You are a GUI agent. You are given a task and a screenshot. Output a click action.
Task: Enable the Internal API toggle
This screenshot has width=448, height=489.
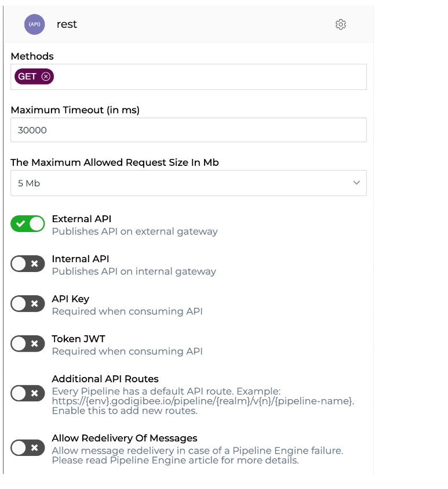point(28,264)
